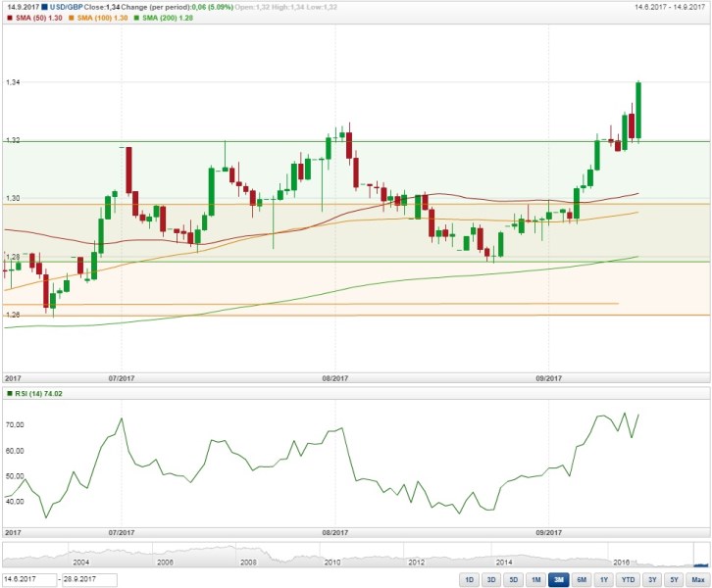Select the 1D time range button
The height and width of the screenshot is (588, 712).
click(x=469, y=580)
